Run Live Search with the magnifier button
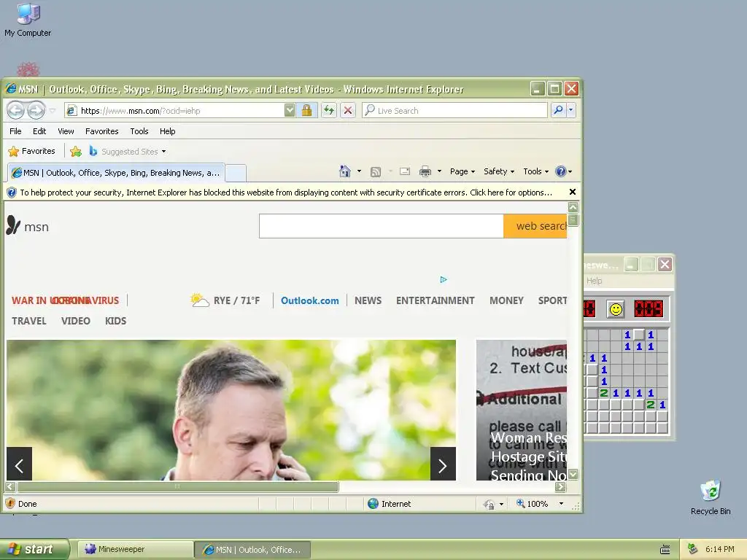 (558, 111)
